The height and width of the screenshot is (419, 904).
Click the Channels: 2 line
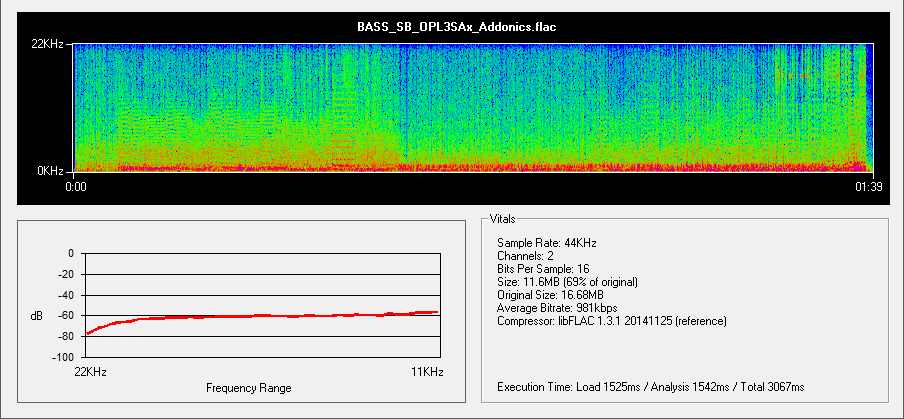pos(526,256)
